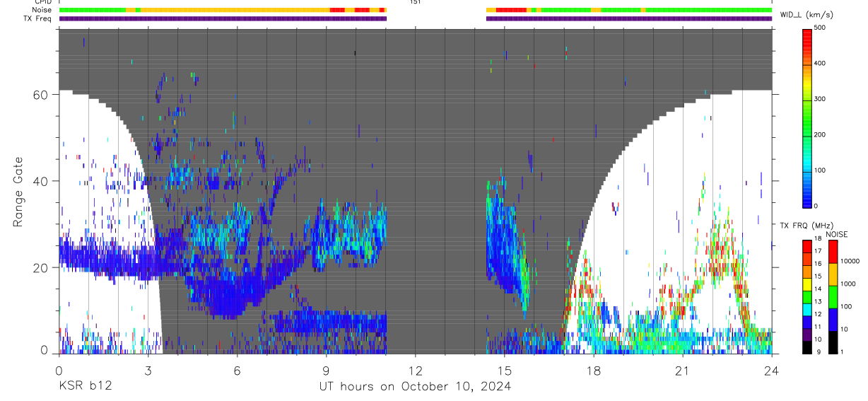Click the '11' tick on TX FRQ legend
Image resolution: width=868 pixels, height=401 pixels.
click(x=818, y=327)
